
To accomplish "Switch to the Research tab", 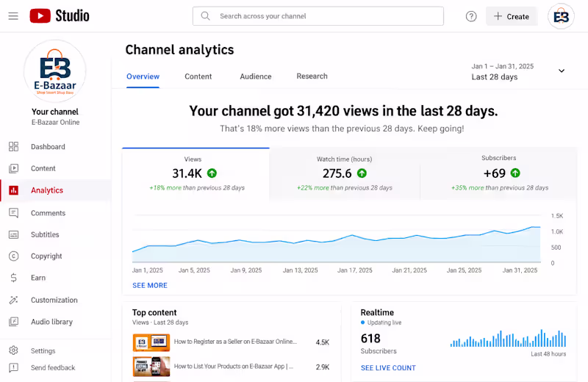I will pyautogui.click(x=312, y=76).
